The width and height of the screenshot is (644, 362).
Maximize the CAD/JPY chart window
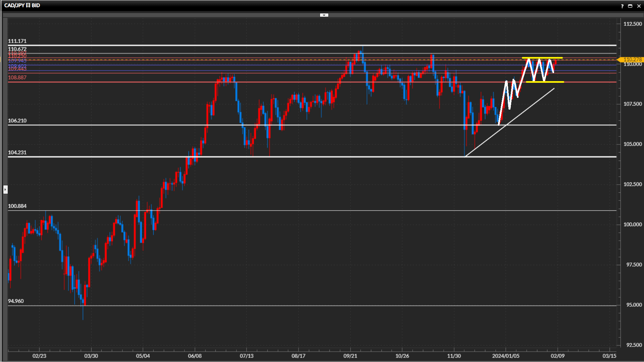tap(630, 6)
